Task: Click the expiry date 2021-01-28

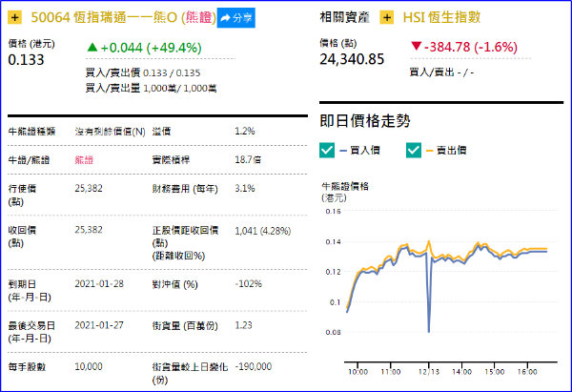Action: click(99, 283)
